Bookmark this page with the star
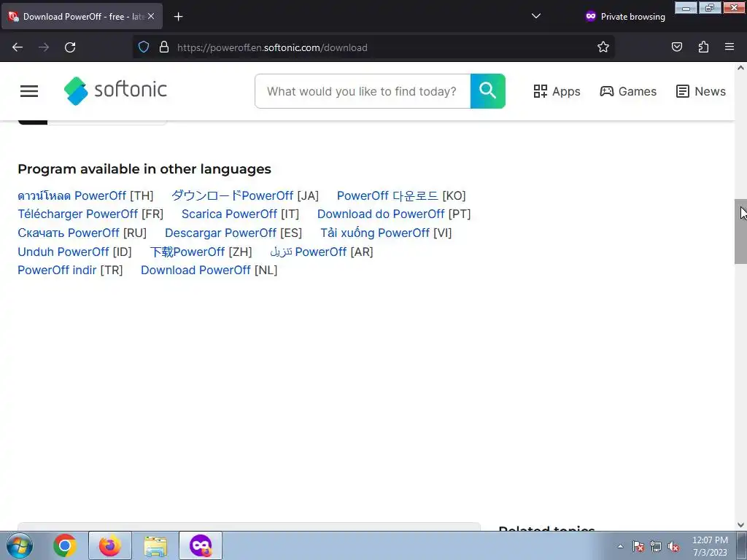Image resolution: width=747 pixels, height=560 pixels. pos(603,47)
